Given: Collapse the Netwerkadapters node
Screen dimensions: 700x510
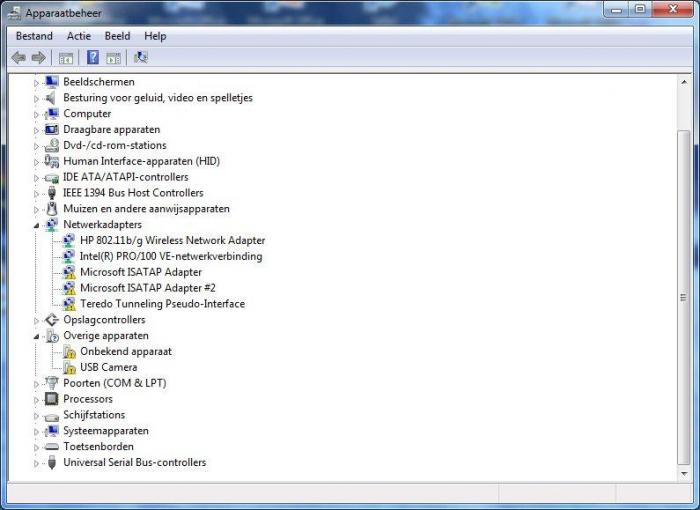Looking at the screenshot, I should 37,226.
